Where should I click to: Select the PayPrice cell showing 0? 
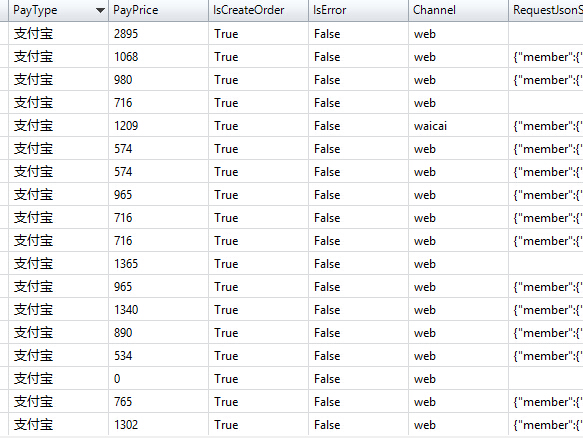coord(158,379)
